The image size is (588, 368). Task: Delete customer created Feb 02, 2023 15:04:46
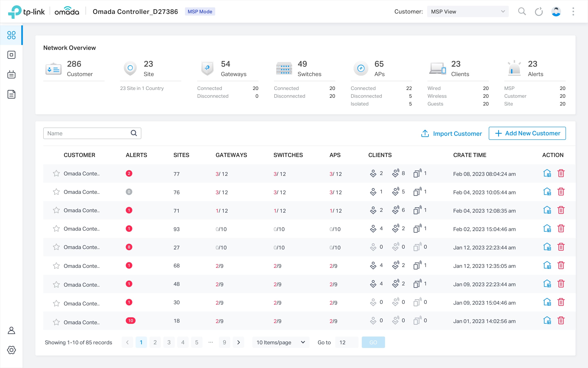coord(561,229)
